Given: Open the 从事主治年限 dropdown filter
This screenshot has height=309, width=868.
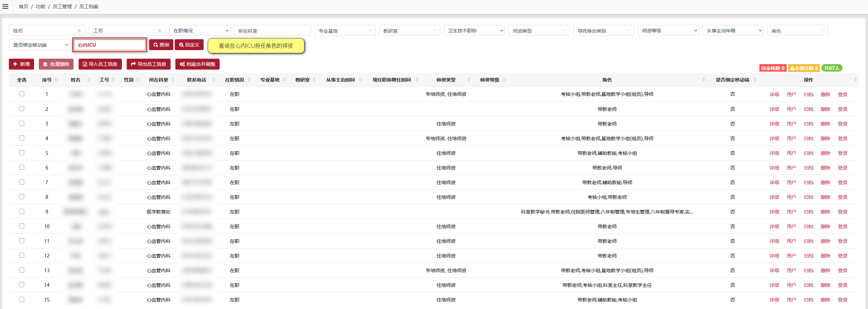Looking at the screenshot, I should click(x=733, y=31).
